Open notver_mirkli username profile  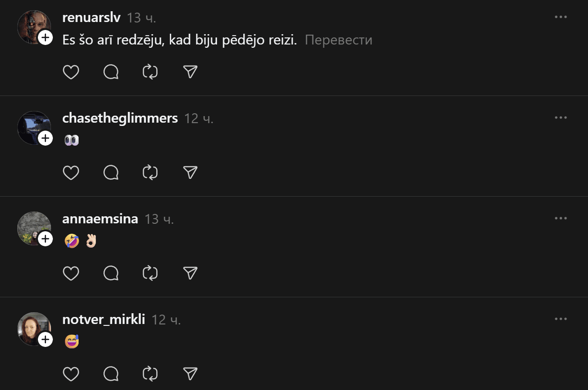103,320
